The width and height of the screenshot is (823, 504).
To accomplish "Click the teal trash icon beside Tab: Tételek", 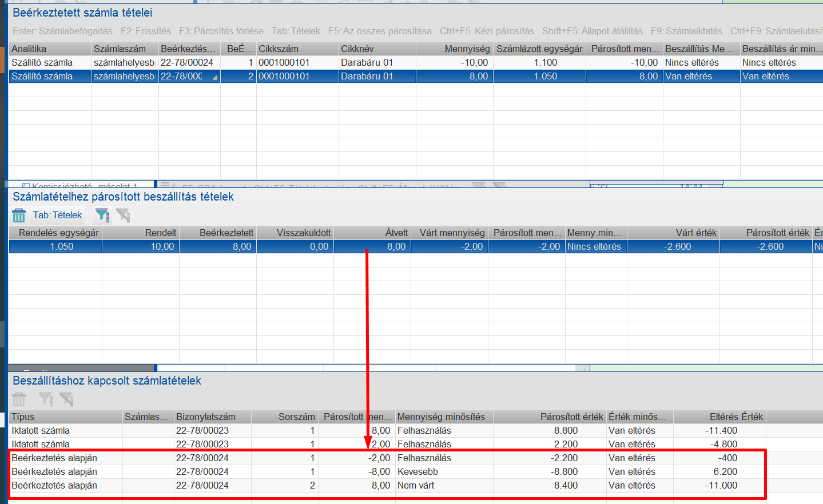I will point(19,215).
